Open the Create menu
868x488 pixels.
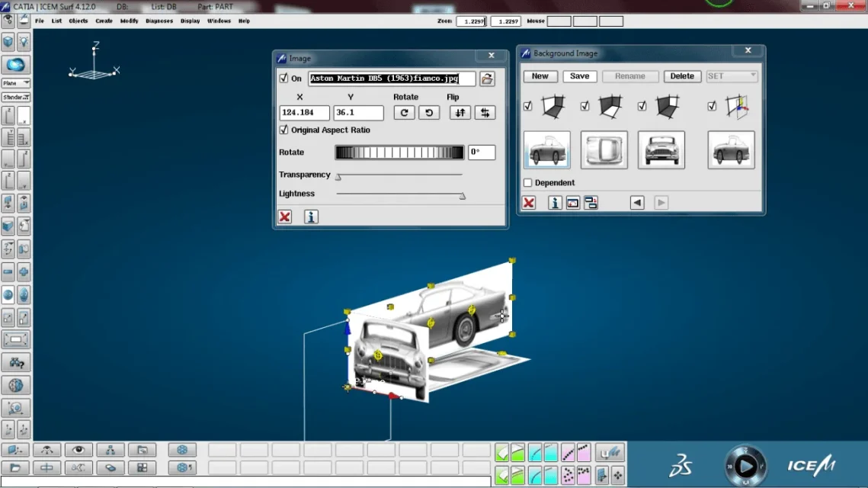tap(104, 21)
